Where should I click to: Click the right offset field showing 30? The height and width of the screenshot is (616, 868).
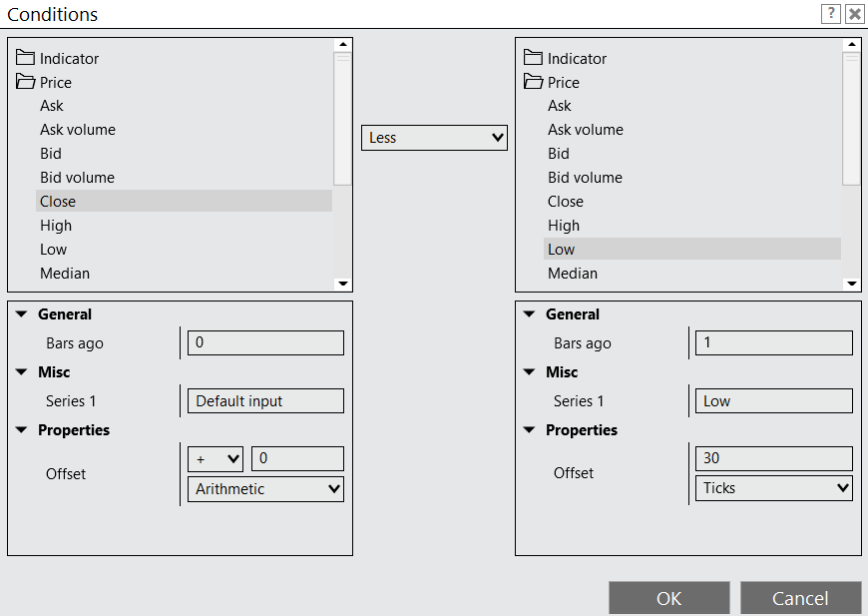(773, 458)
